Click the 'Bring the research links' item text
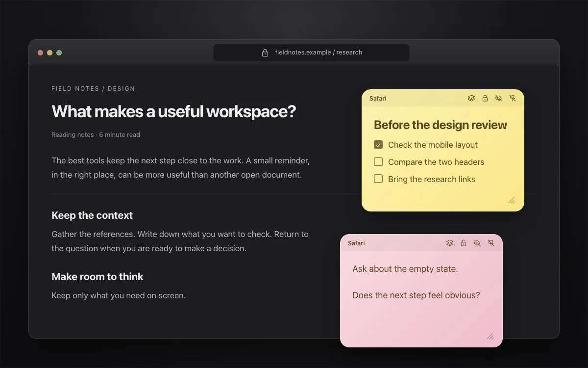This screenshot has width=588, height=368. [x=432, y=179]
